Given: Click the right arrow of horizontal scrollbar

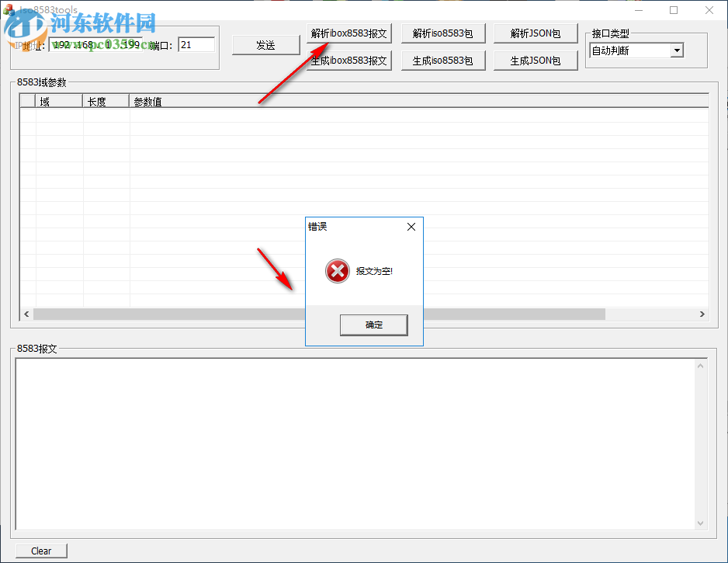Looking at the screenshot, I should coord(702,314).
